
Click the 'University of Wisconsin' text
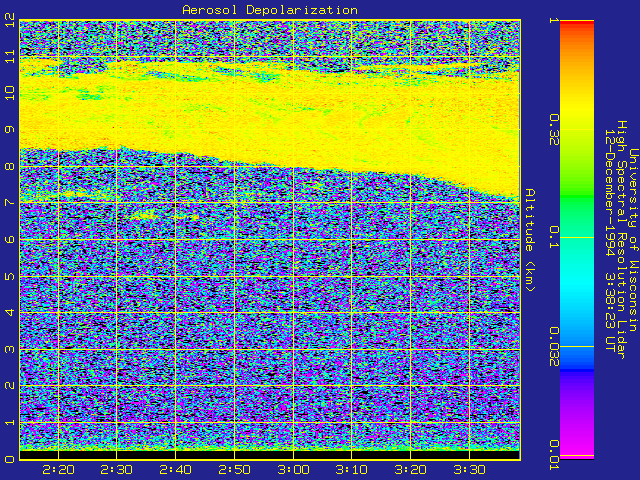[x=633, y=240]
